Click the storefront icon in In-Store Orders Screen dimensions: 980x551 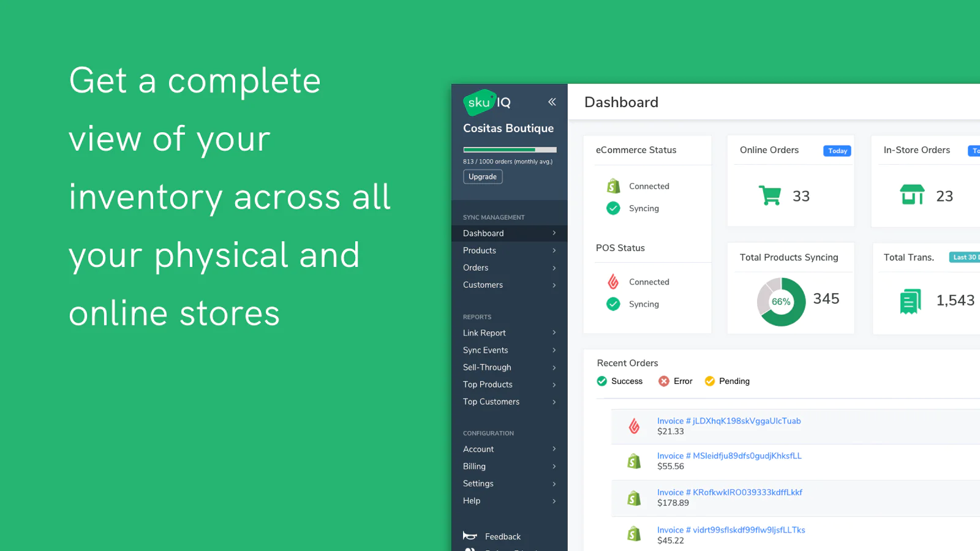(912, 195)
